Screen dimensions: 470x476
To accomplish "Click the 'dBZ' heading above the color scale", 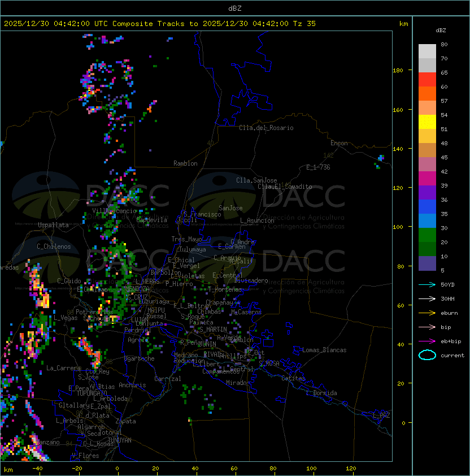I will (441, 31).
